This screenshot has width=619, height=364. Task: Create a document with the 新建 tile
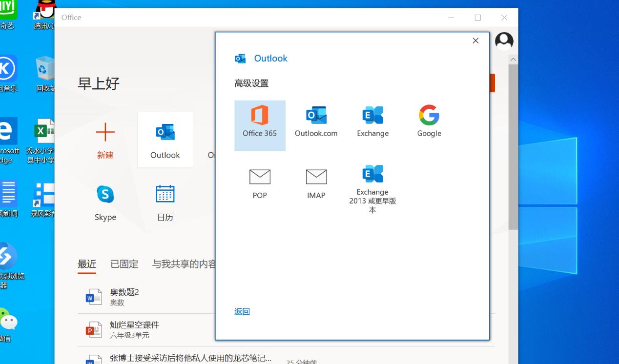[105, 140]
